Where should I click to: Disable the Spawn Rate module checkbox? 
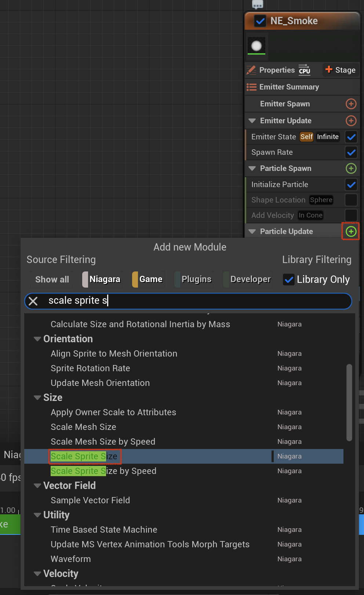351,152
